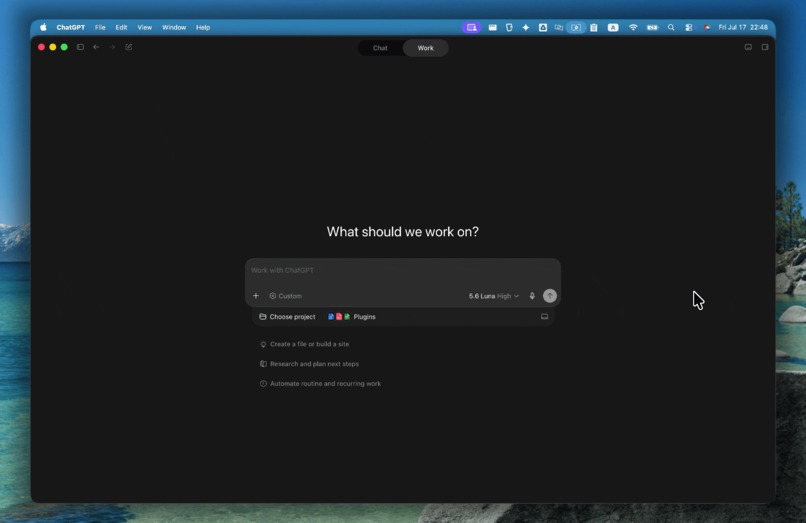
Task: Send message with the up-arrow button
Action: 549,296
